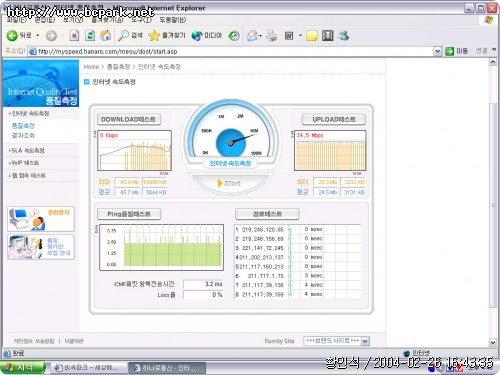This screenshot has height=375, width=500.
Task: Open the mail icon dropdown arrow
Action: tap(260, 36)
